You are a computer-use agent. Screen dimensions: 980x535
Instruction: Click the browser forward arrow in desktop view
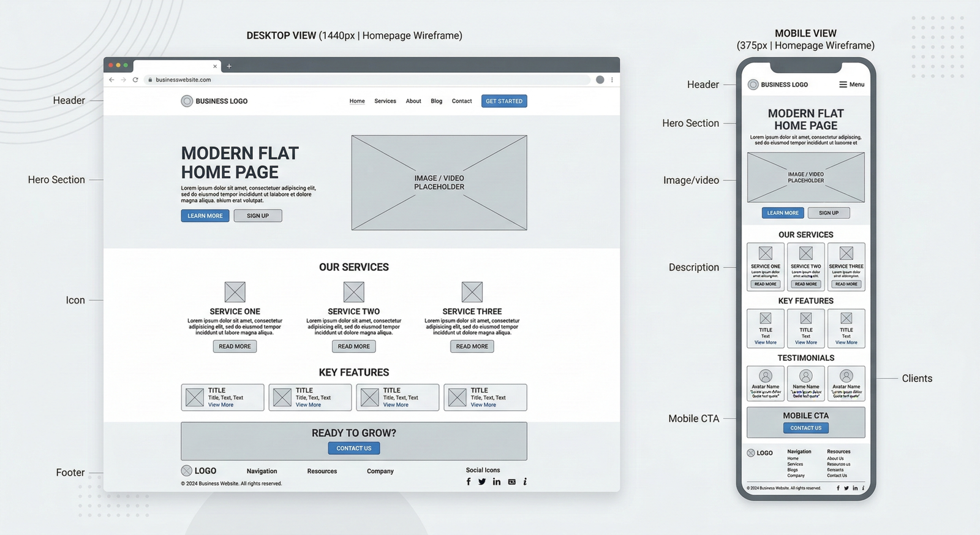123,80
